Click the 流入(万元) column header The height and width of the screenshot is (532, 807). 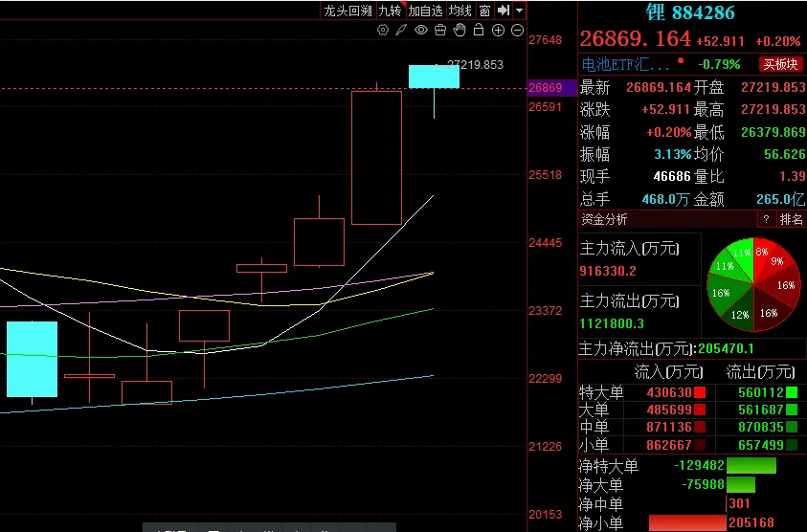[668, 371]
